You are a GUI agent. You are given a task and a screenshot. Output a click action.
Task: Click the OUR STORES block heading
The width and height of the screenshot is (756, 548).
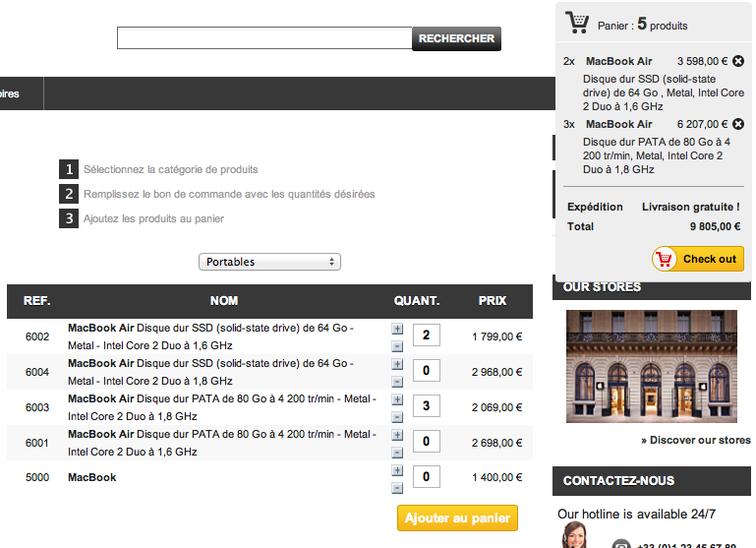coord(602,287)
